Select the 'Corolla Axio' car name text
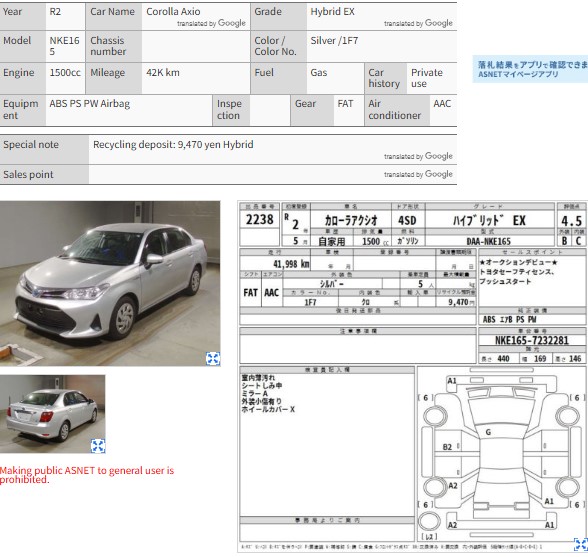 [173, 12]
